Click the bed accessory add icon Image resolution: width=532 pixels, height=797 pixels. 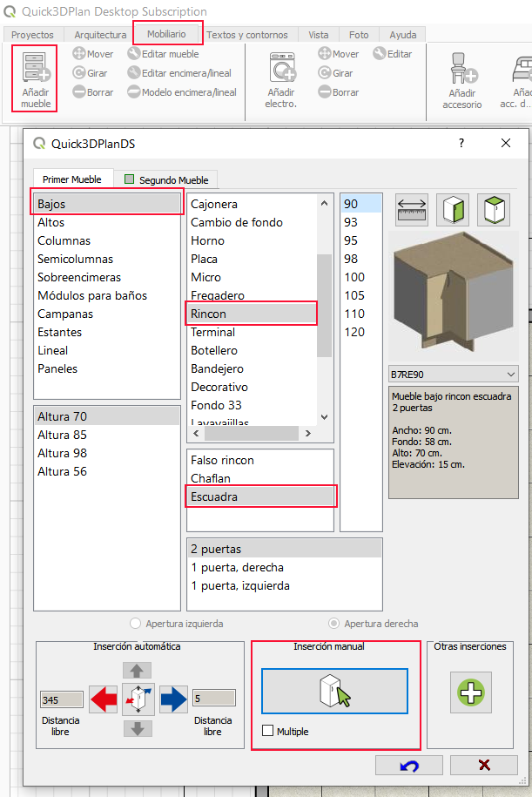(522, 68)
